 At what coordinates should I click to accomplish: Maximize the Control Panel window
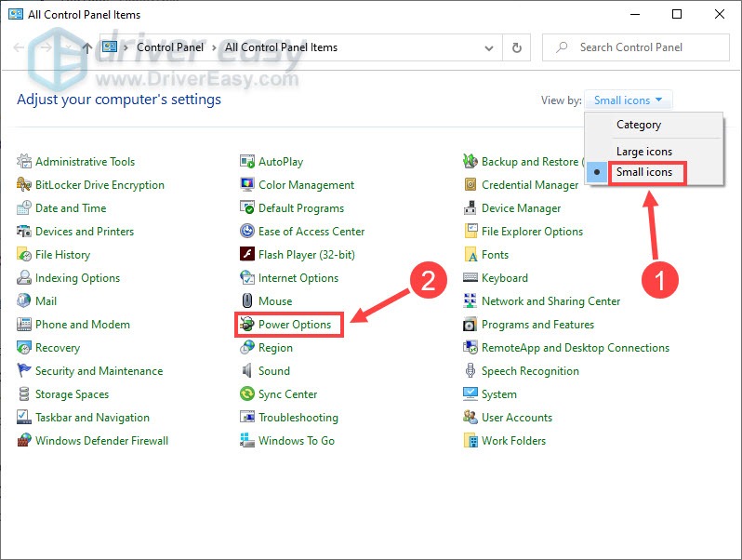677,14
